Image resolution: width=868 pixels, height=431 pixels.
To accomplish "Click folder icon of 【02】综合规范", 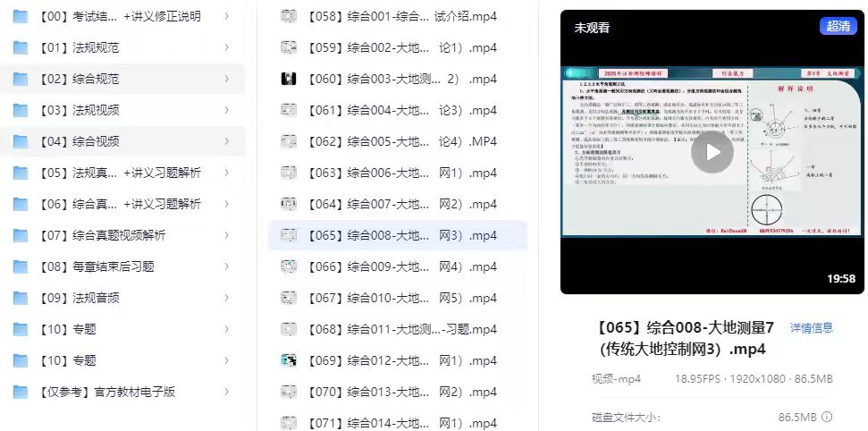I will 21,80.
